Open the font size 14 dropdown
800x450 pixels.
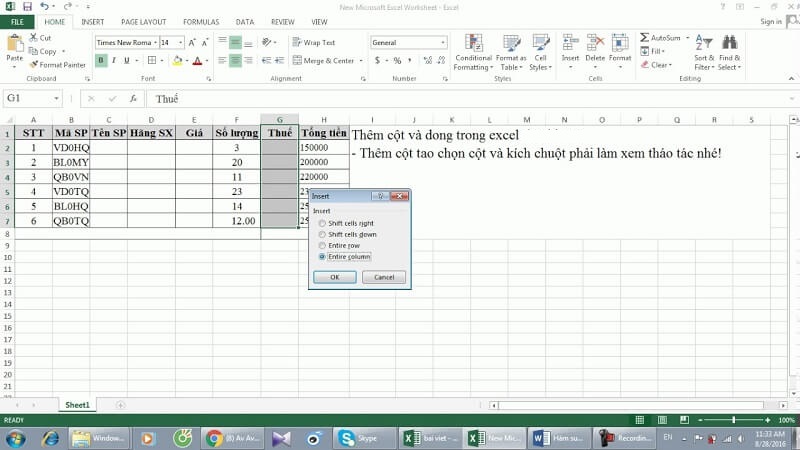click(181, 42)
